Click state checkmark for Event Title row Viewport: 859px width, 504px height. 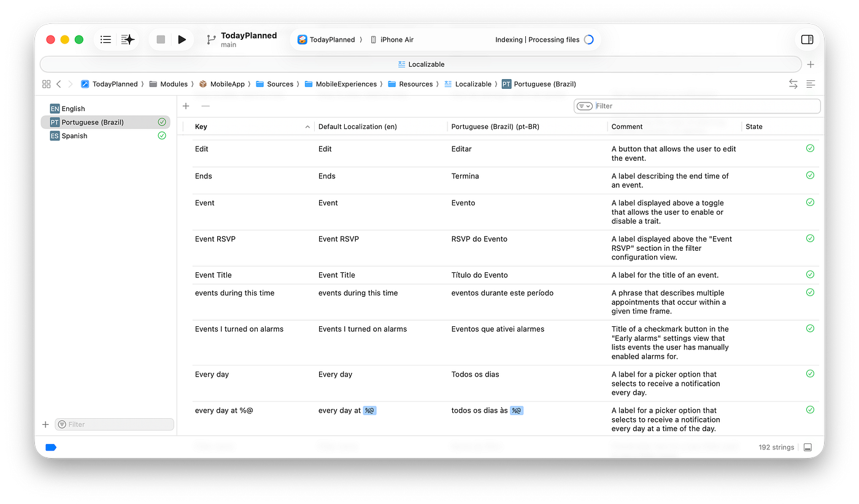pyautogui.click(x=810, y=275)
